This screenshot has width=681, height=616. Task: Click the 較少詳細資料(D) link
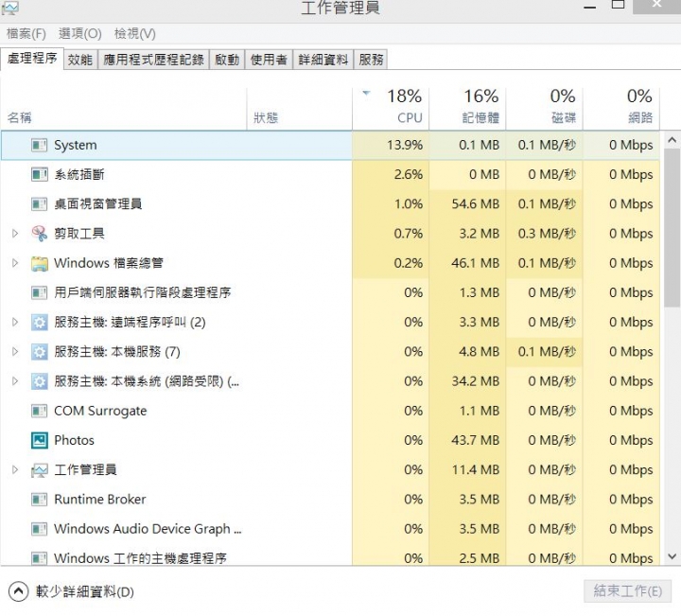coord(85,591)
